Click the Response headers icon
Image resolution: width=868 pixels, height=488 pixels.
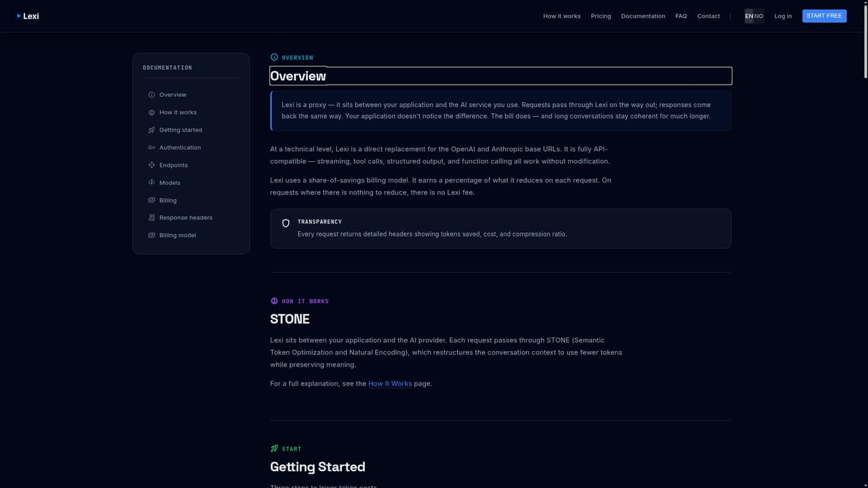[152, 218]
